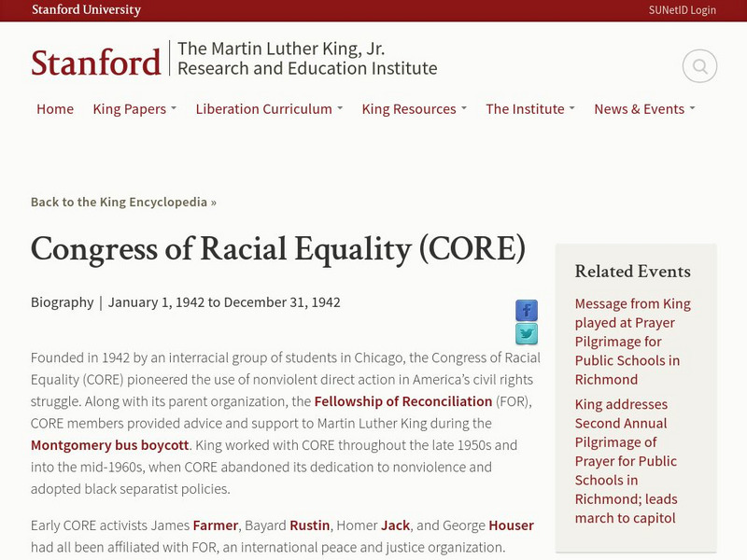Click the Biography label
The height and width of the screenshot is (560, 747).
click(x=63, y=302)
